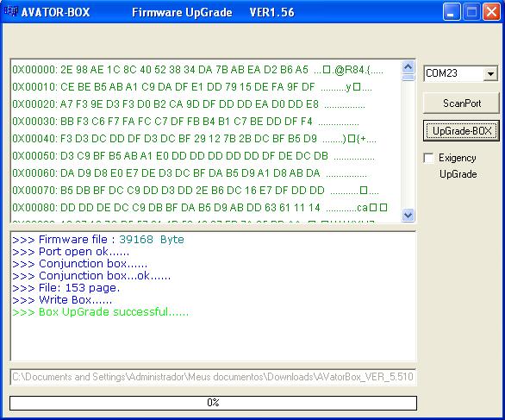Click the 'Box UpGrade successful' log line
The image size is (505, 420).
(x=101, y=312)
